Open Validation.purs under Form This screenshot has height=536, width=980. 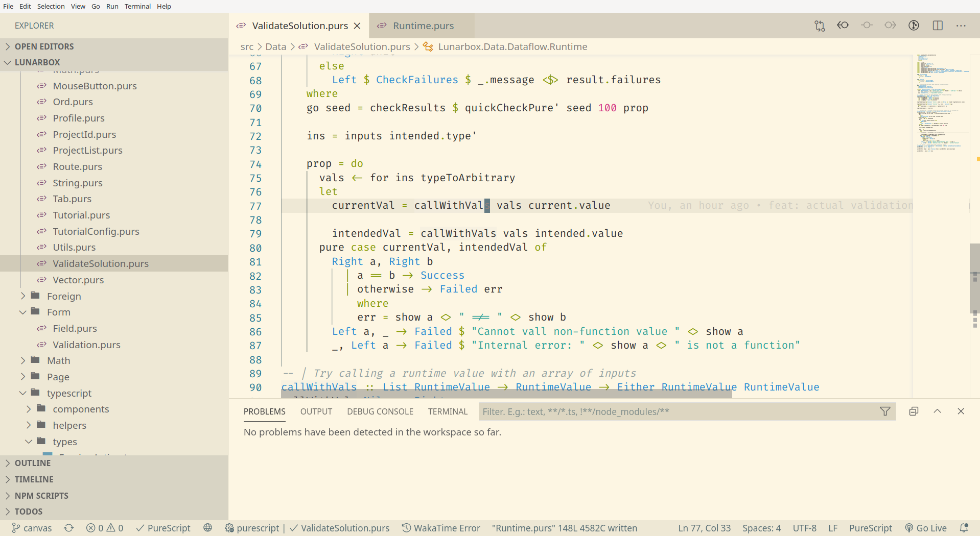click(x=114, y=345)
